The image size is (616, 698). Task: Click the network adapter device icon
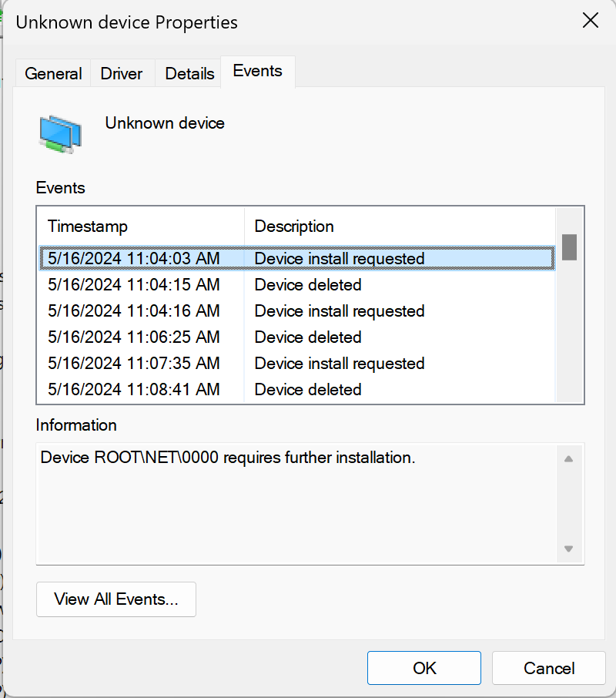coord(61,133)
